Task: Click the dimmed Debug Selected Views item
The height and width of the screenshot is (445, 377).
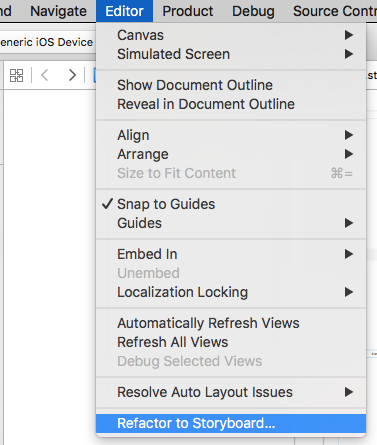Action: (x=231, y=361)
